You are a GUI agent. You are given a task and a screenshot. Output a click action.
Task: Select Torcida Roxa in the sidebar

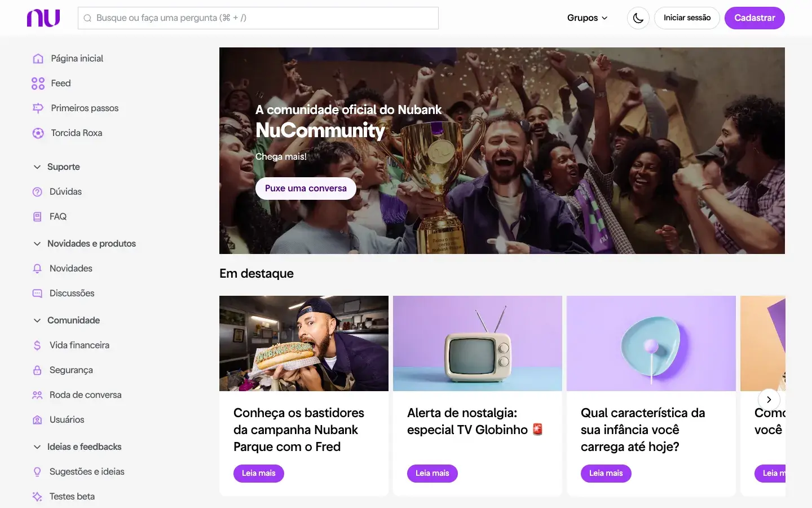(77, 133)
